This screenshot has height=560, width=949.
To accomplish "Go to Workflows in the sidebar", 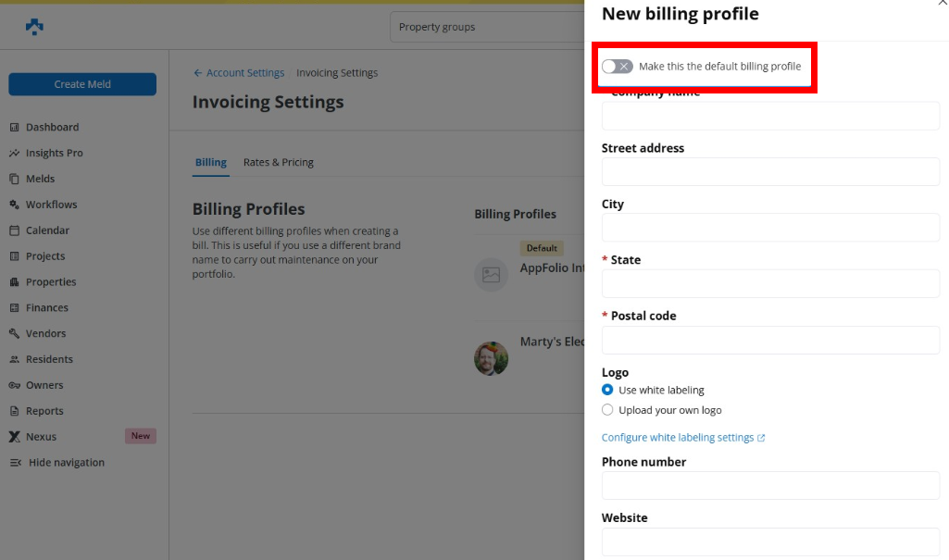I will coord(51,205).
